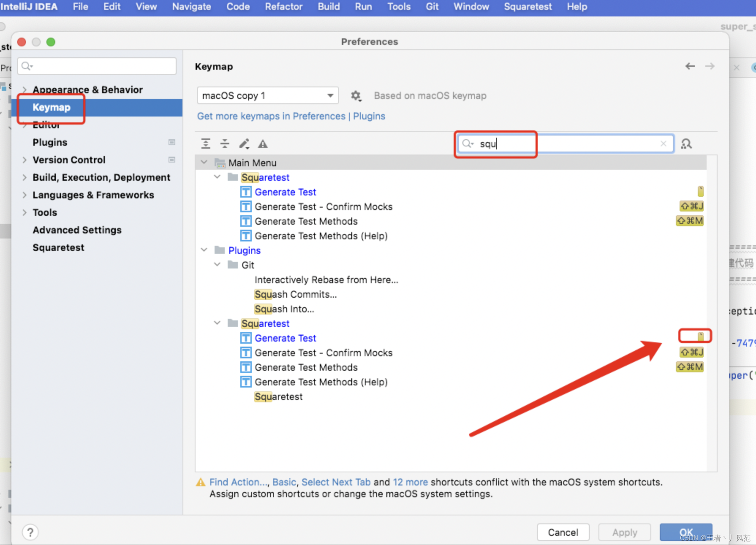Expand Build, Execution, Deployment section
The image size is (756, 545).
[x=24, y=177]
